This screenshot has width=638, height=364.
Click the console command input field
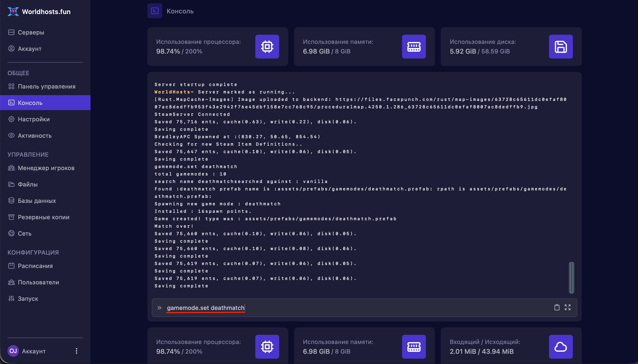point(364,308)
